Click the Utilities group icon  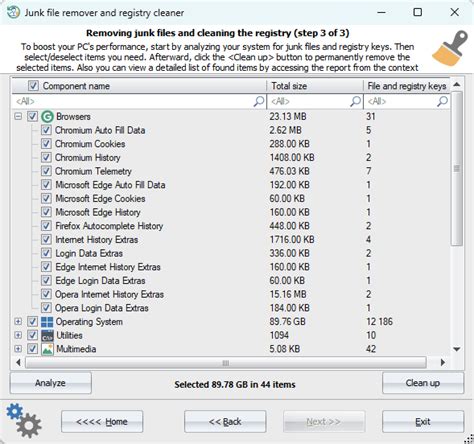[47, 336]
